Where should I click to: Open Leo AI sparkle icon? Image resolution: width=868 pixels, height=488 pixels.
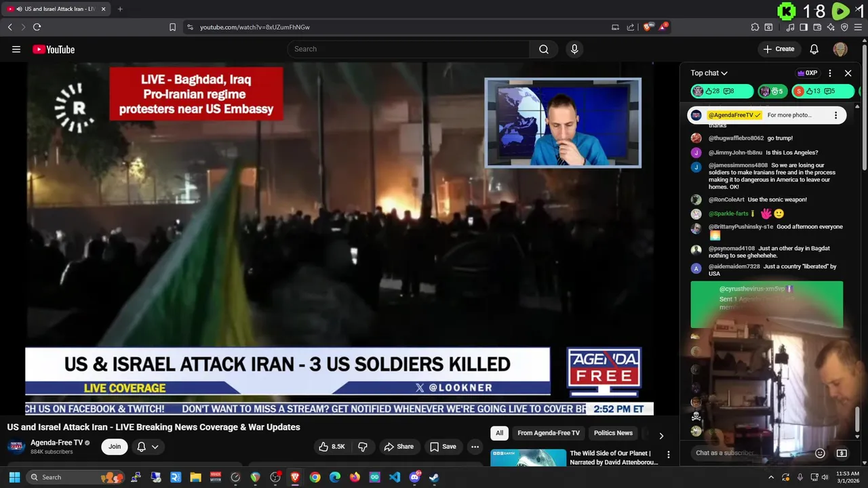point(831,27)
